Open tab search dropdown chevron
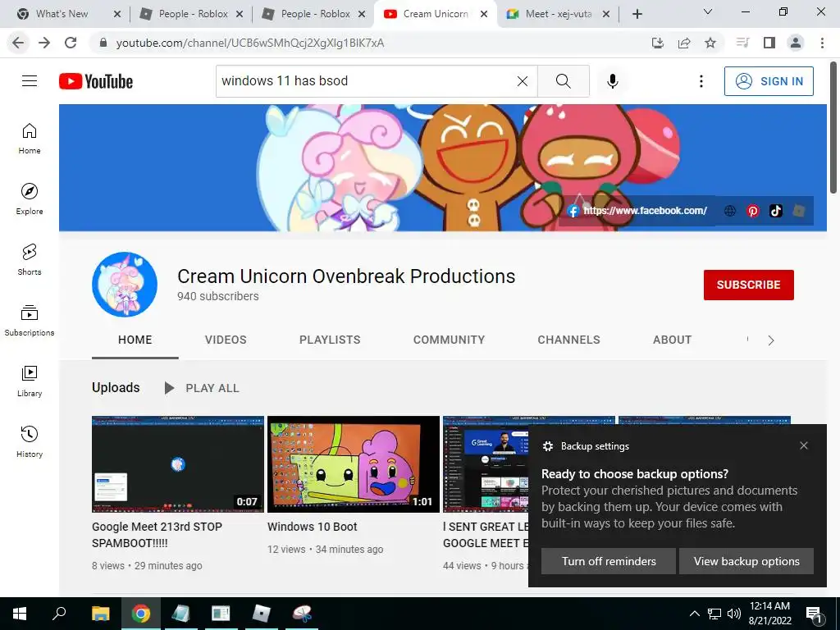The image size is (840, 630). [x=708, y=11]
